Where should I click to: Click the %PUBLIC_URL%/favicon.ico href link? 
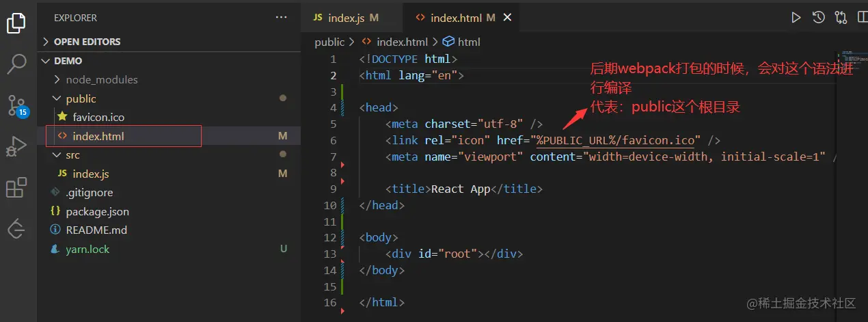[x=615, y=140]
